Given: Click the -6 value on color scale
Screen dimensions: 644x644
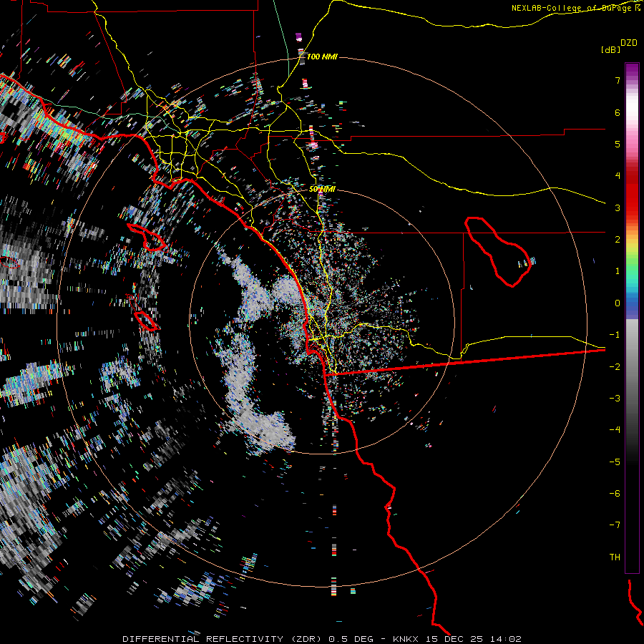Looking at the screenshot, I should tap(615, 493).
